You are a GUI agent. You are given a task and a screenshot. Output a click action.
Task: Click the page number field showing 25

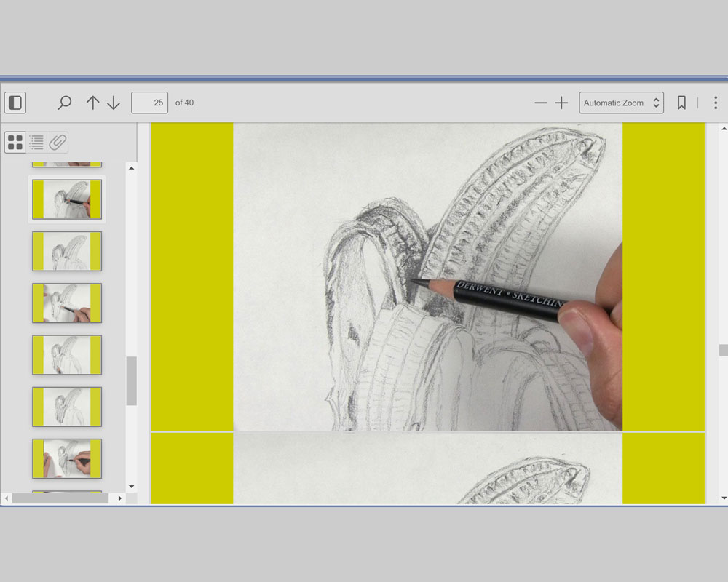tap(149, 103)
